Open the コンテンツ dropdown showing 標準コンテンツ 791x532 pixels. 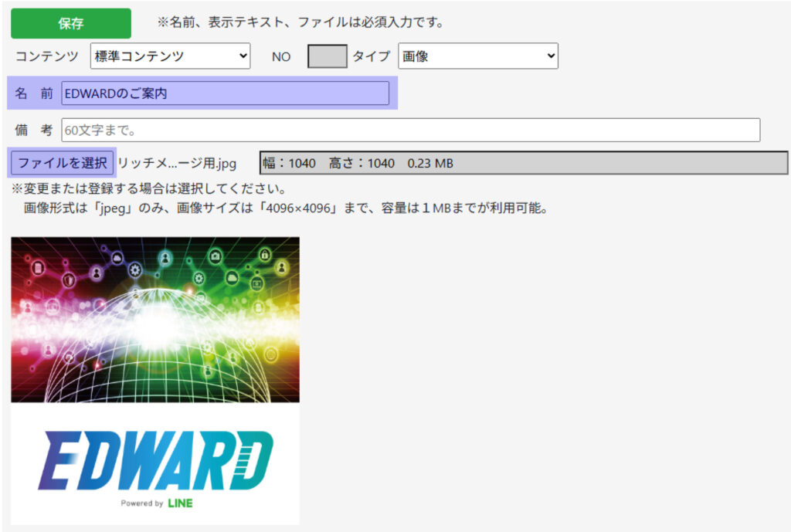171,56
